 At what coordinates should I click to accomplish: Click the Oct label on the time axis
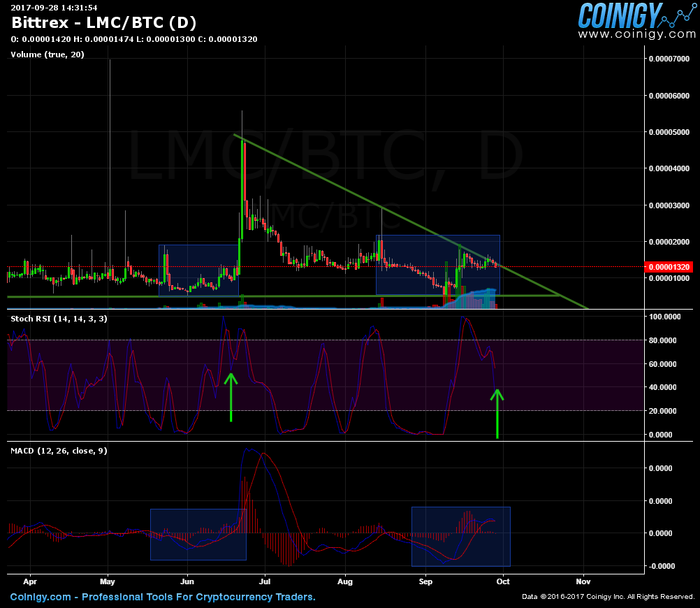(502, 581)
